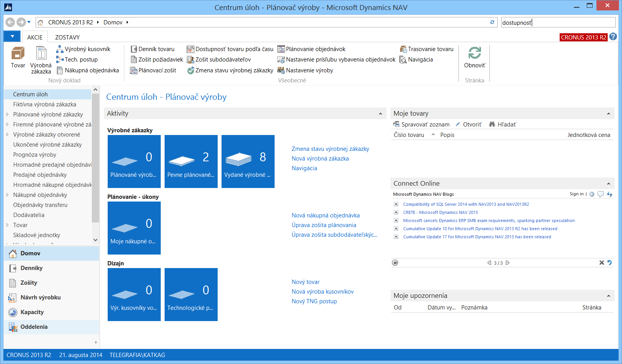Open the help question mark icon

(x=613, y=37)
